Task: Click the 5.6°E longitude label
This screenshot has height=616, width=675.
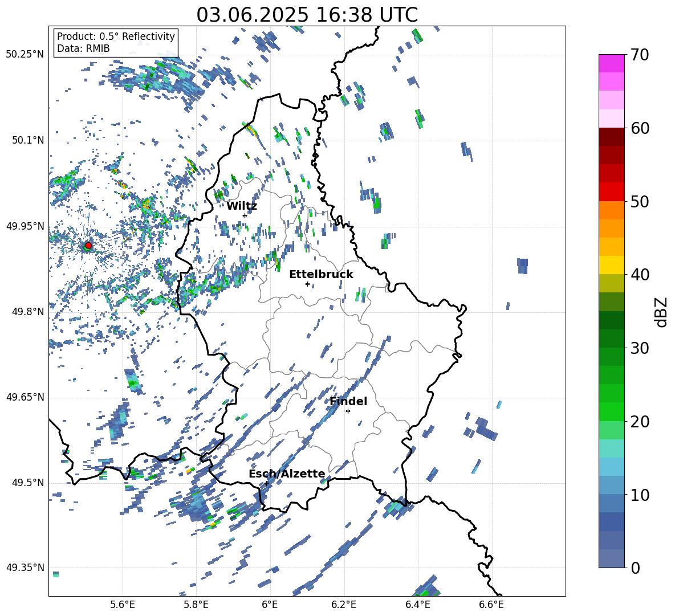Action: pyautogui.click(x=122, y=605)
